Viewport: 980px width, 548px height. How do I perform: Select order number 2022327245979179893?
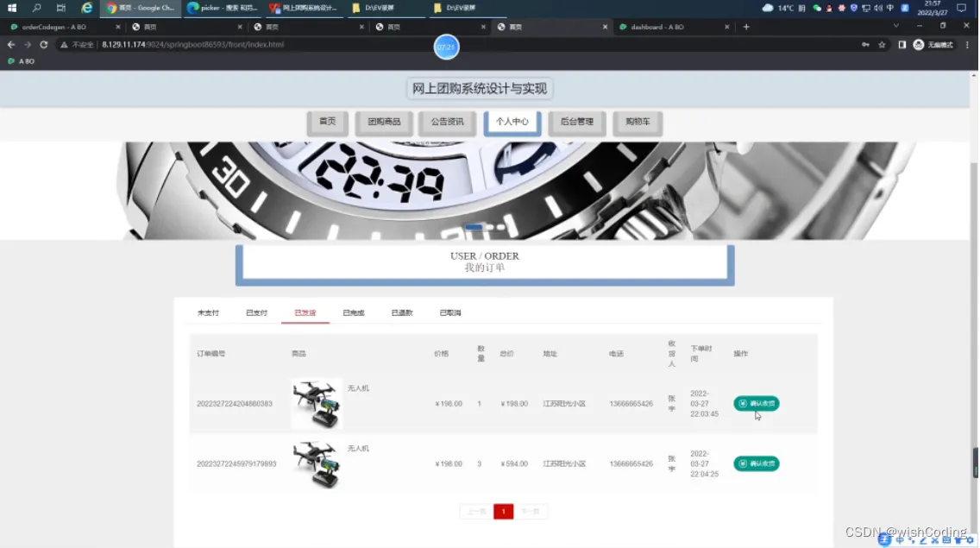(236, 463)
